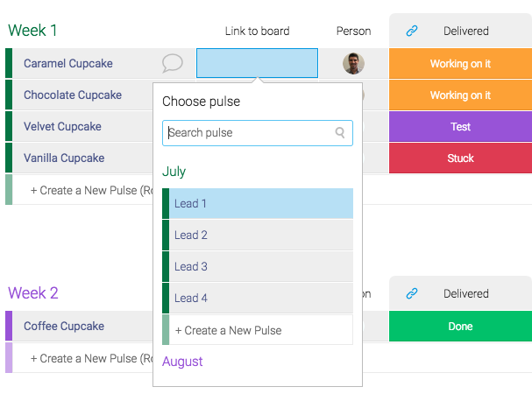This screenshot has width=532, height=394.
Task: Select Lead 4 pulse
Action: point(258,298)
